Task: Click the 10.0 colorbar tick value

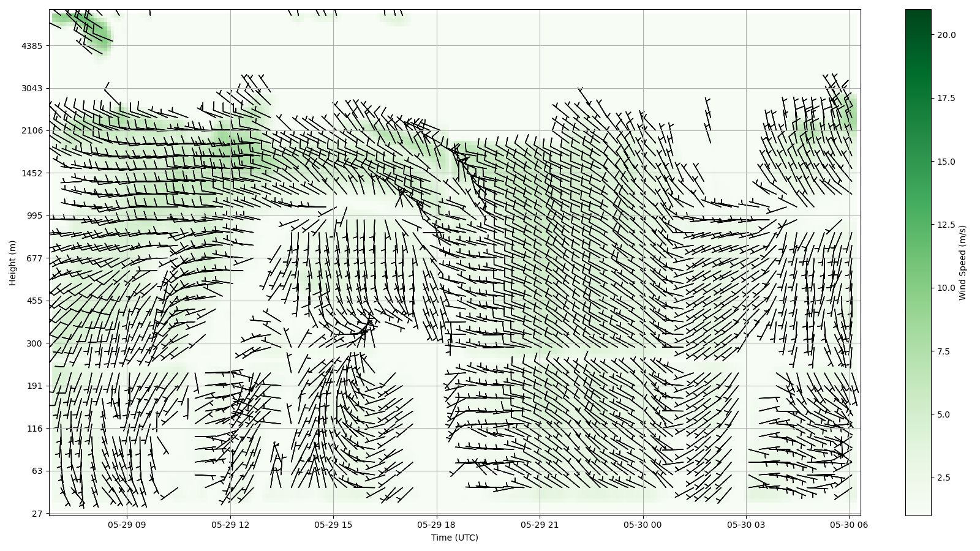Action: pos(946,288)
